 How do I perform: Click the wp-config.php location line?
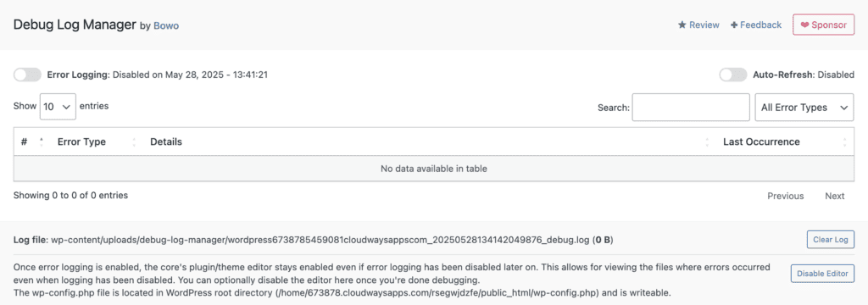[x=342, y=293]
